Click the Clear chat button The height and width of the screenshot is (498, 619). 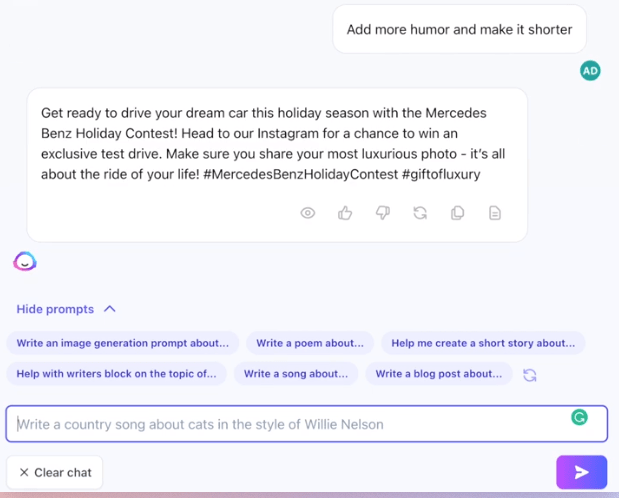(55, 472)
